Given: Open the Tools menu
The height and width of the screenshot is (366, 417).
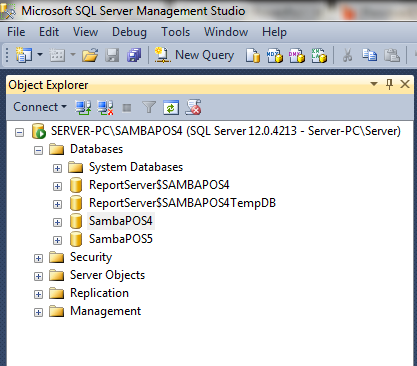Looking at the screenshot, I should 175,32.
